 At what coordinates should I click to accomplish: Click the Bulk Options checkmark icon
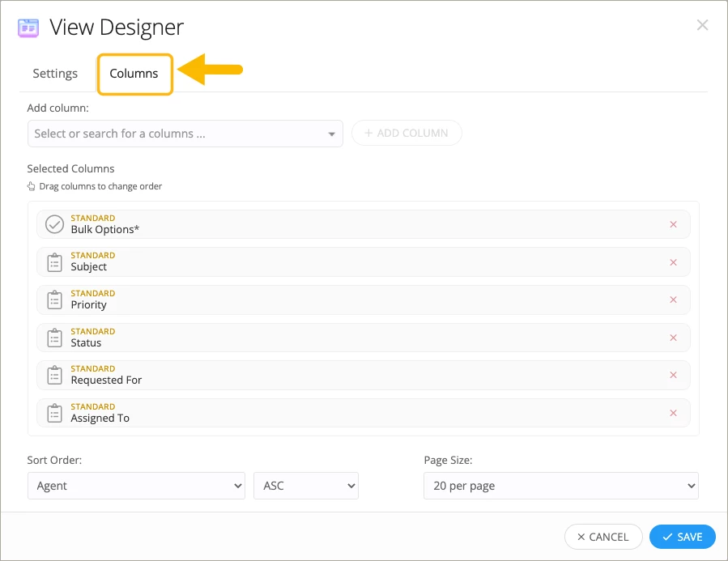click(54, 224)
